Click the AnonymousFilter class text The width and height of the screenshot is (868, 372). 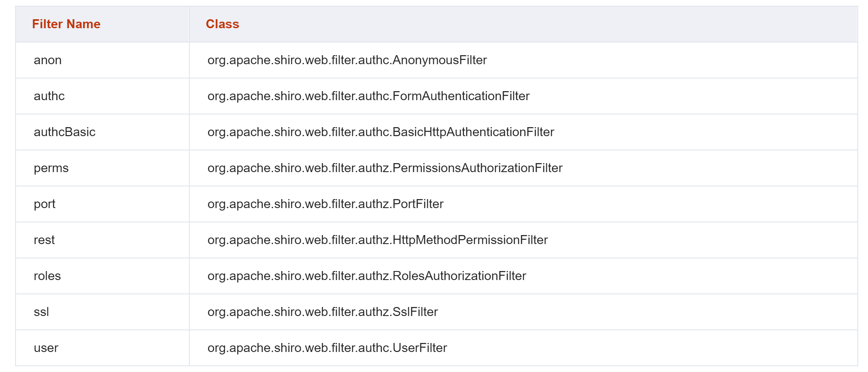pos(347,61)
